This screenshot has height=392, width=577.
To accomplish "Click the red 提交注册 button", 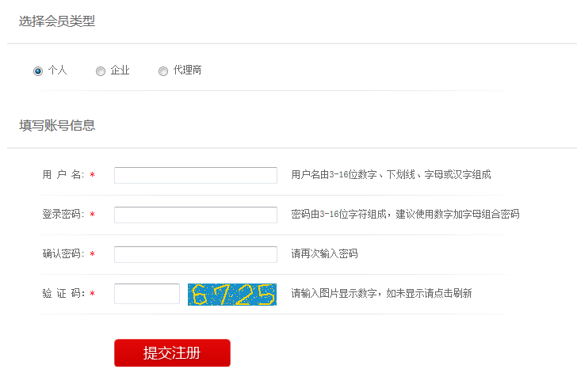I will [x=172, y=352].
